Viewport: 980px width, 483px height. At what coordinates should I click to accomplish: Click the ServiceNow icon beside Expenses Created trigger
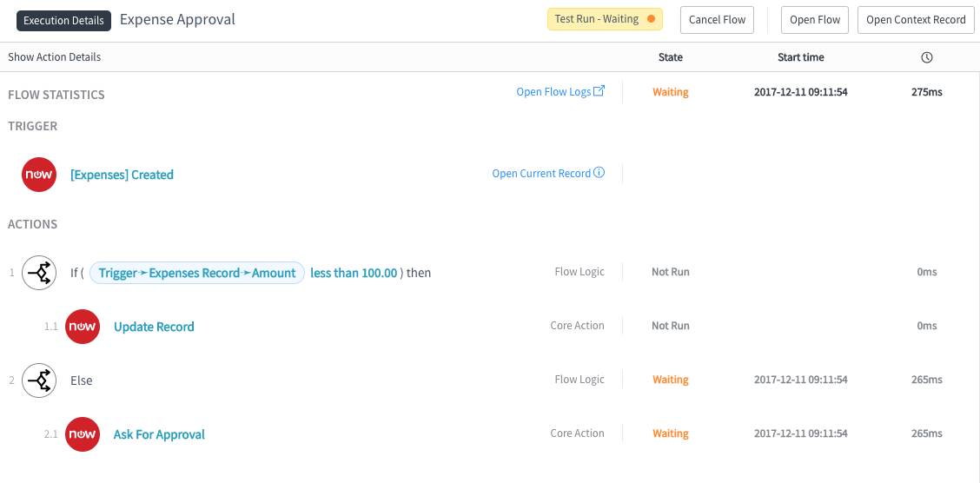pos(39,175)
